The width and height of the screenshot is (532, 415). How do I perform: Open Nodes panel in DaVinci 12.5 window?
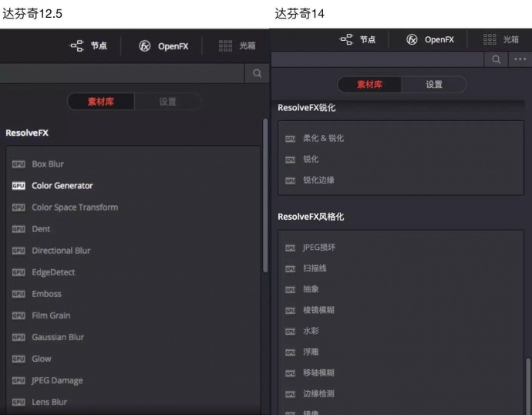[88, 46]
